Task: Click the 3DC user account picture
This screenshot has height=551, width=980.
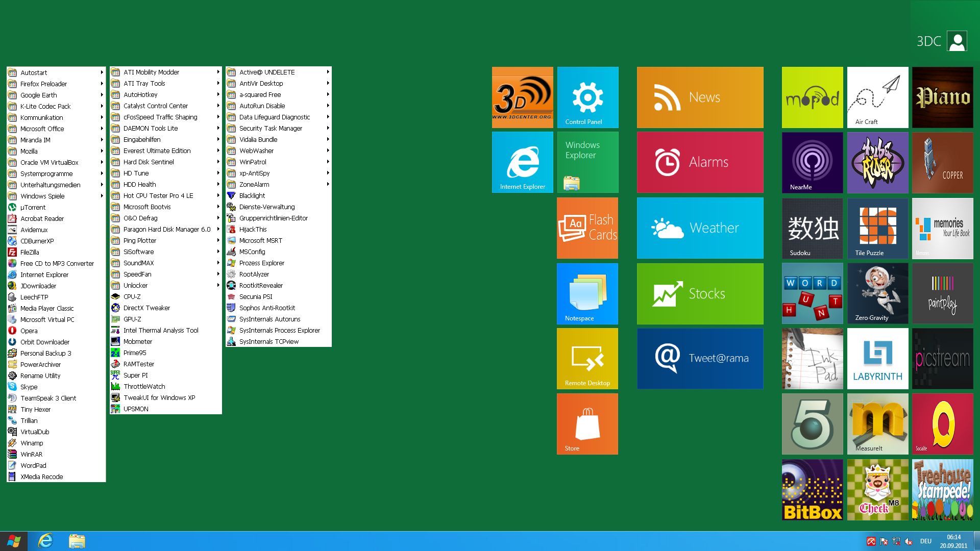Action: pos(957,41)
